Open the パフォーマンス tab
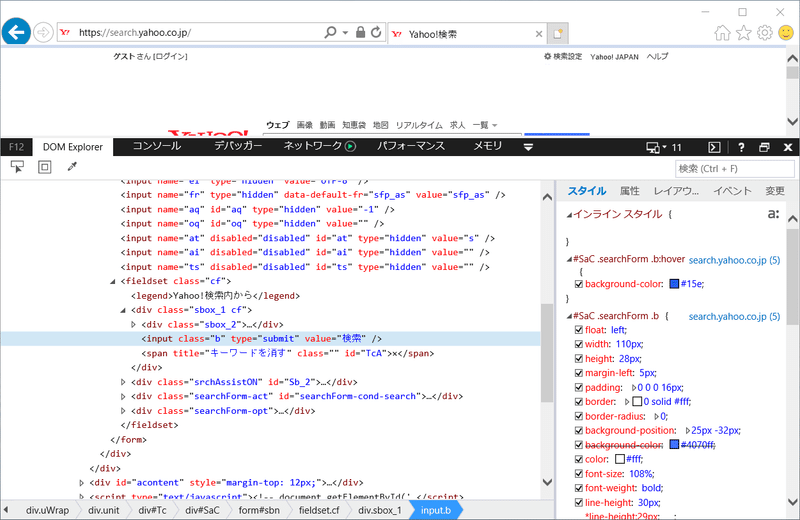The width and height of the screenshot is (800, 520). point(411,146)
